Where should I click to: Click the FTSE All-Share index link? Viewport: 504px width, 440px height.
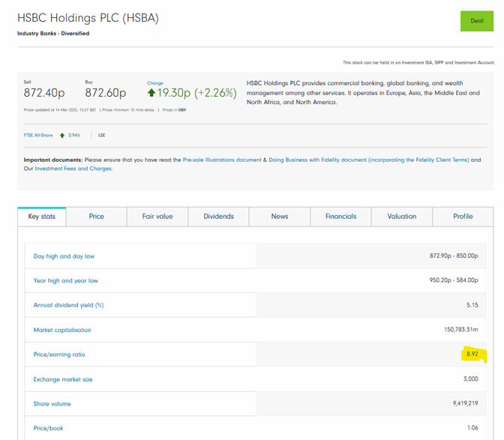pos(38,136)
